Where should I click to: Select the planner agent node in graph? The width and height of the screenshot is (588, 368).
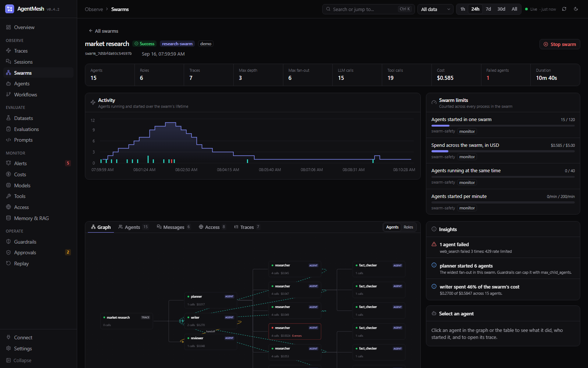tap(211, 300)
